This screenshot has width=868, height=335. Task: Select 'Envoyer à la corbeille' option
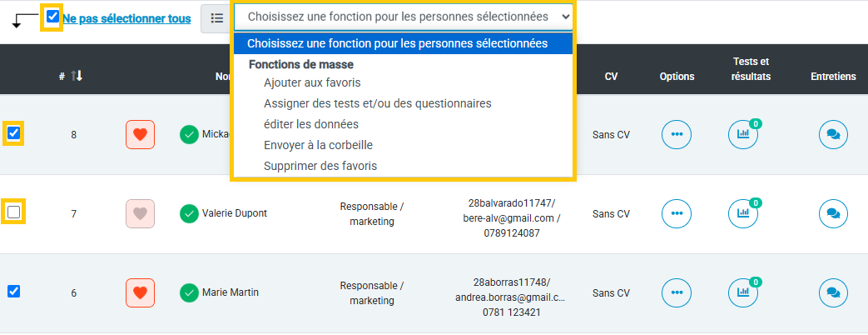[x=318, y=145]
